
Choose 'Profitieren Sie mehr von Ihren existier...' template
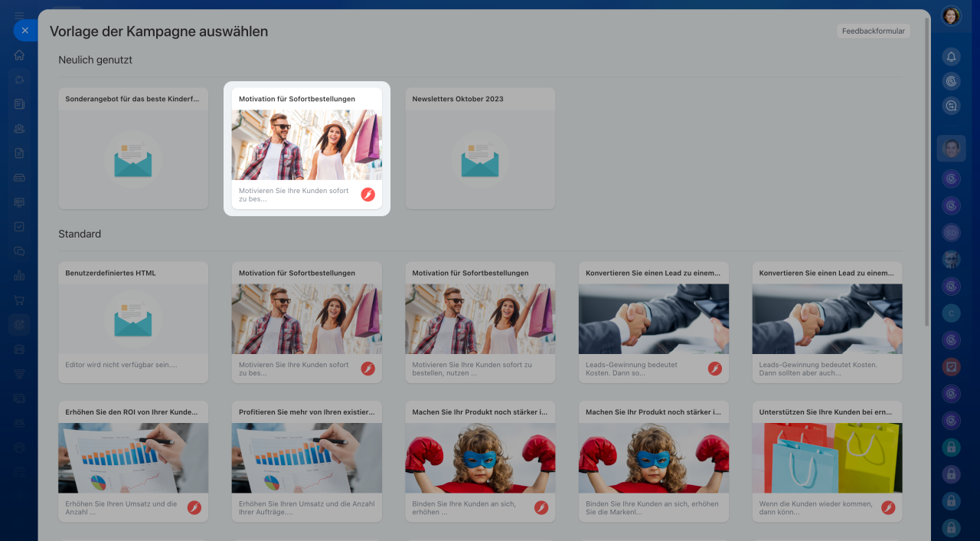point(307,461)
